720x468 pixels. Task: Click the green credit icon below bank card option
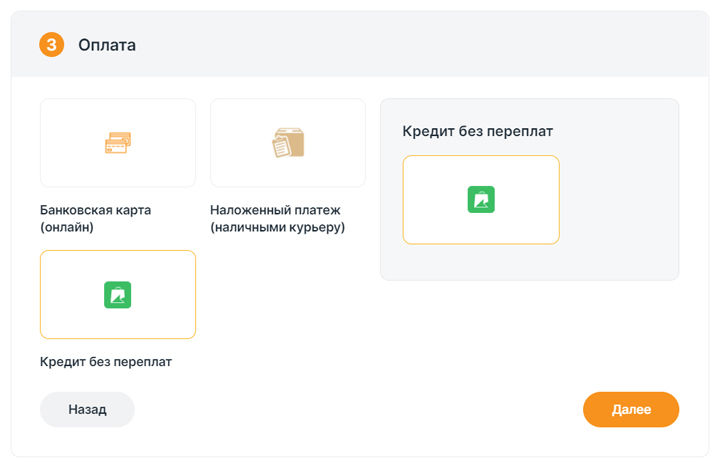118,295
